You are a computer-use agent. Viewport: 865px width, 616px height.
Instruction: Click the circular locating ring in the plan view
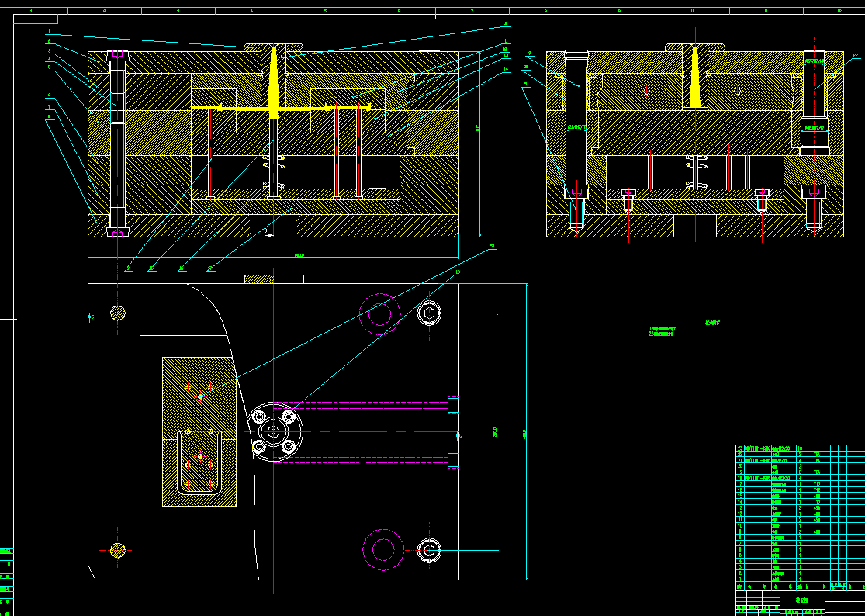(x=274, y=432)
